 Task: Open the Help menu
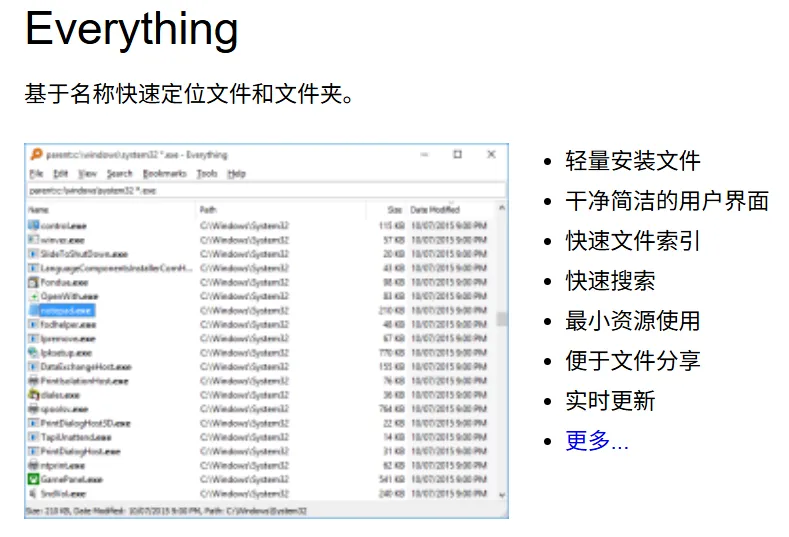point(236,174)
